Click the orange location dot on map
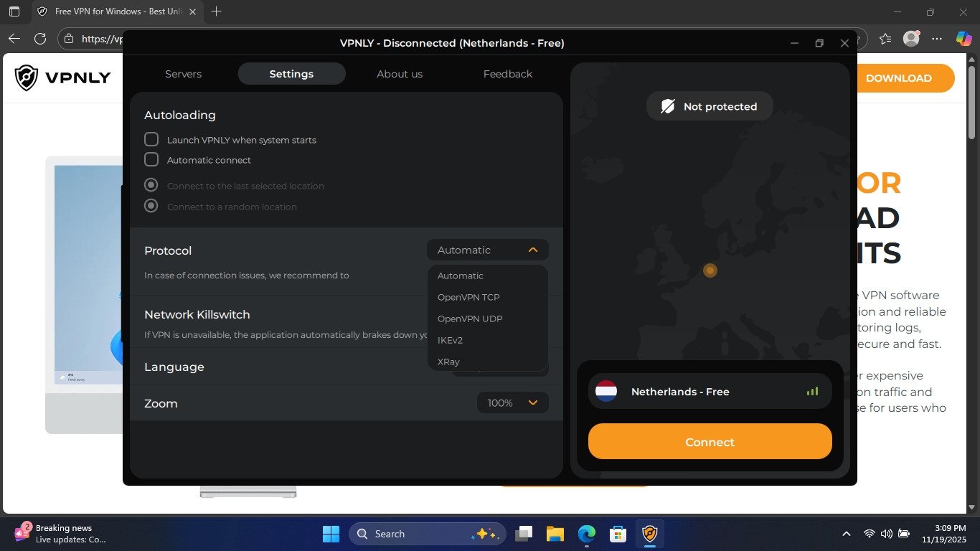The width and height of the screenshot is (980, 551). click(x=710, y=270)
